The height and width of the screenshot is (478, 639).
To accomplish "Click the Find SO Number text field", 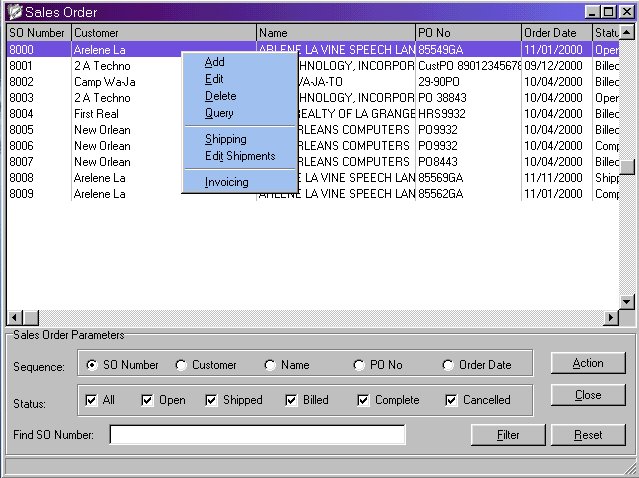I will tap(257, 435).
